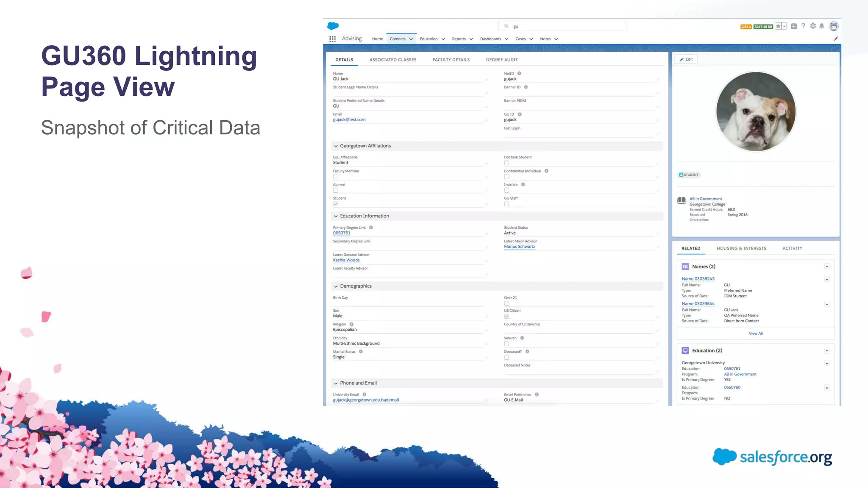Screen dimensions: 868x488
Task: Open the Names (2) list actions dropdown
Action: pos(827,266)
